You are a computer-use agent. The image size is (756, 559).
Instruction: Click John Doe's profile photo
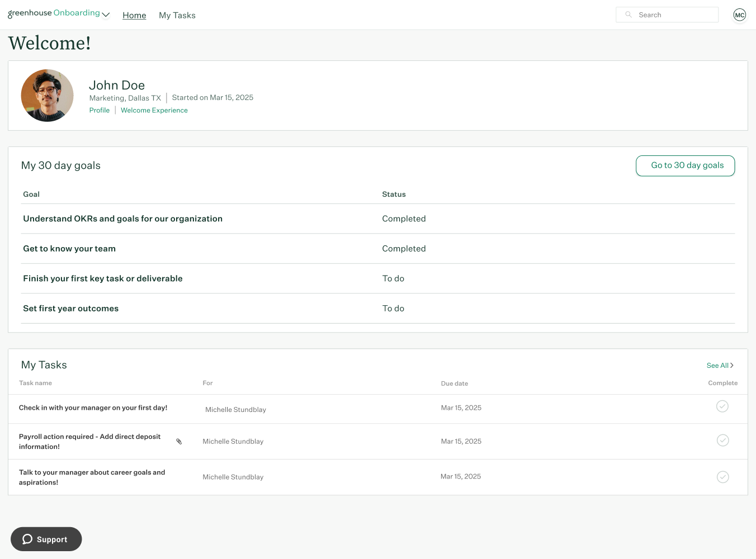tap(48, 96)
